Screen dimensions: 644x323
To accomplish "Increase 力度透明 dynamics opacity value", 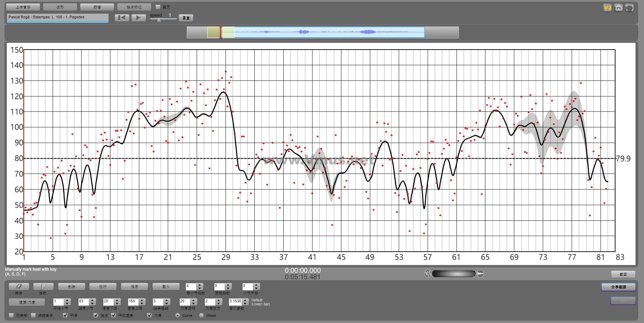I will click(194, 300).
